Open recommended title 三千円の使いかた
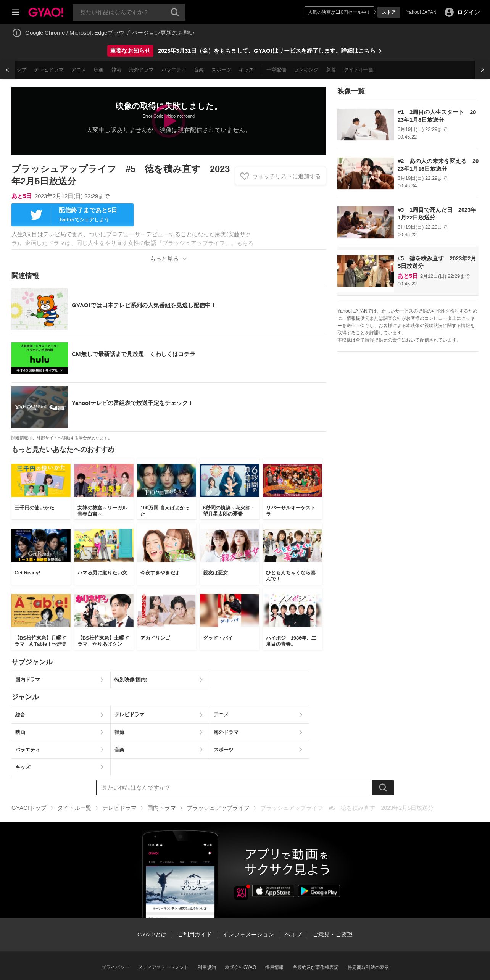The width and height of the screenshot is (490, 980). click(41, 489)
